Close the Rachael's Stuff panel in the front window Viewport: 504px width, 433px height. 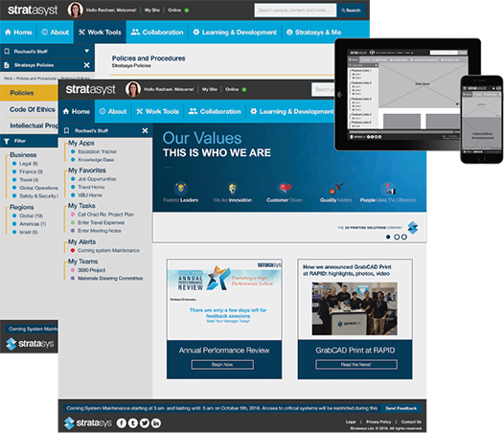point(145,130)
